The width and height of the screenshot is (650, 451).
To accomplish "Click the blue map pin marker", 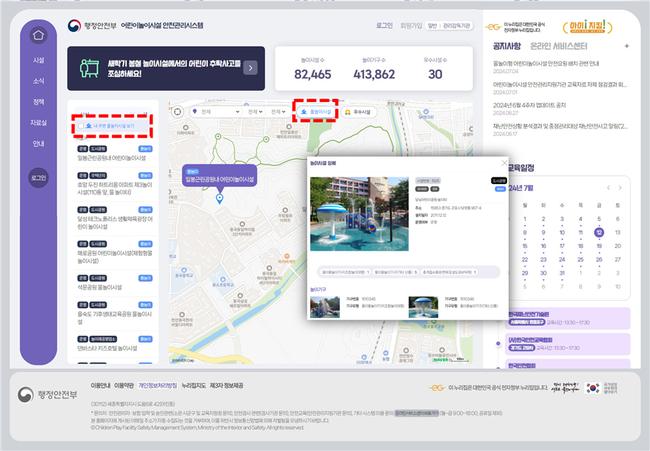I will [219, 198].
